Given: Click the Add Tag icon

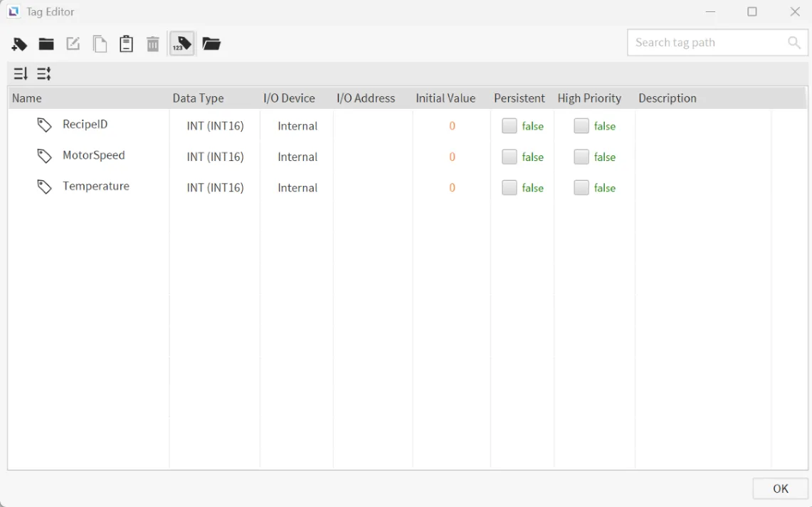Looking at the screenshot, I should (19, 44).
